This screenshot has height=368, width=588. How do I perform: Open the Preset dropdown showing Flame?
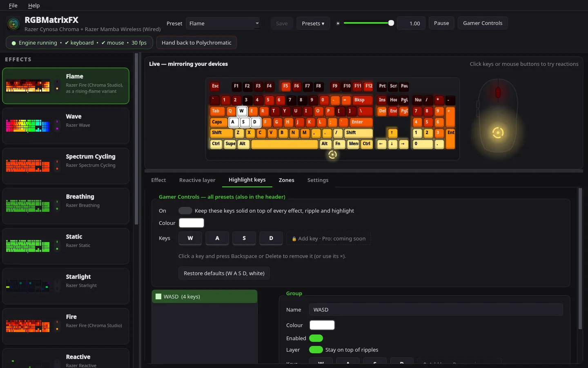[x=223, y=23]
